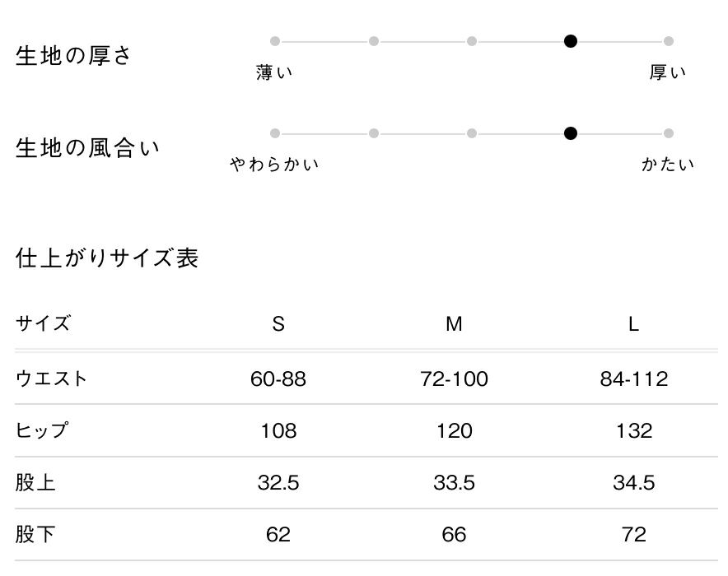Select the middle dot on 生地の風合い scale
728x576 pixels.
pos(472,133)
